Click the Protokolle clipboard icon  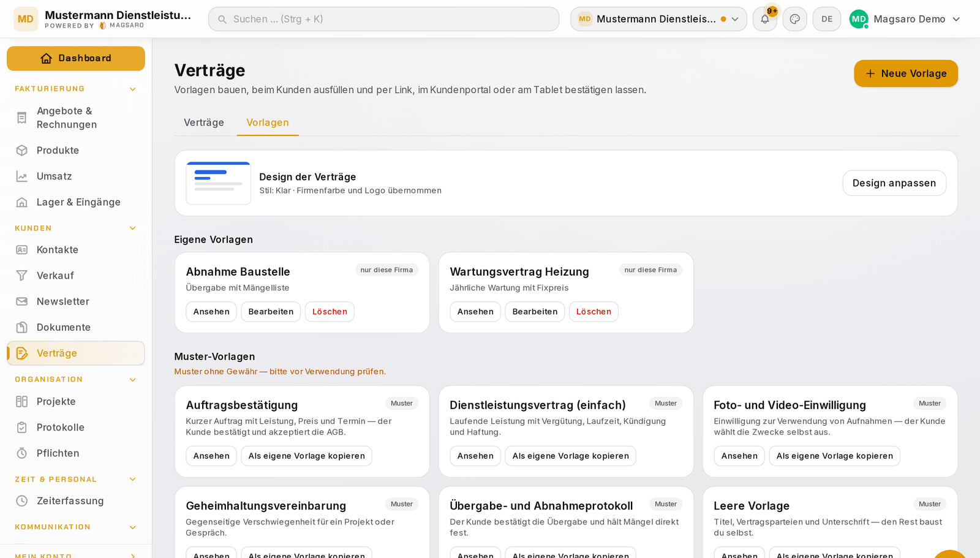[22, 428]
